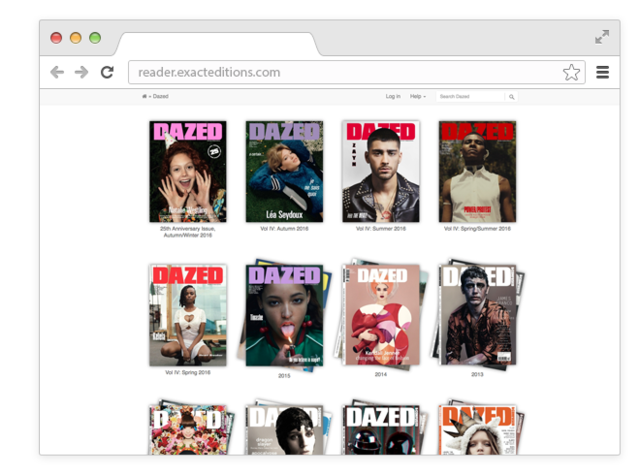This screenshot has width=640, height=475.
Task: Click the '2015' caption text
Action: point(284,375)
